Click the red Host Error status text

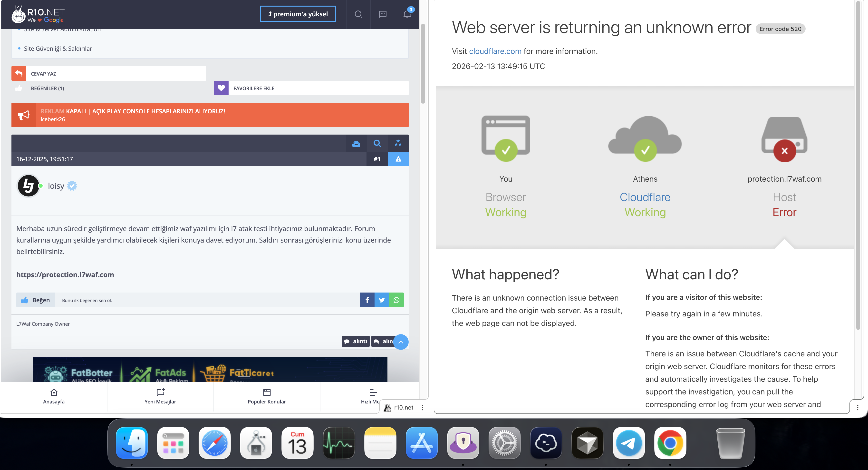click(784, 212)
